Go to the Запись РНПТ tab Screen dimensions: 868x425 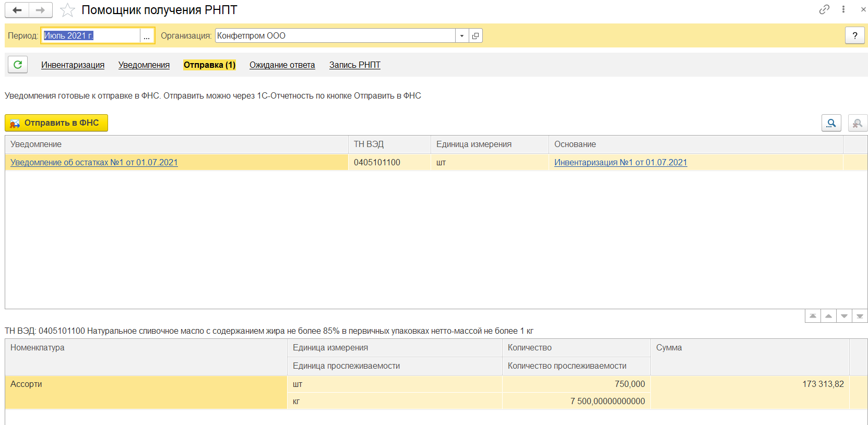click(x=354, y=65)
